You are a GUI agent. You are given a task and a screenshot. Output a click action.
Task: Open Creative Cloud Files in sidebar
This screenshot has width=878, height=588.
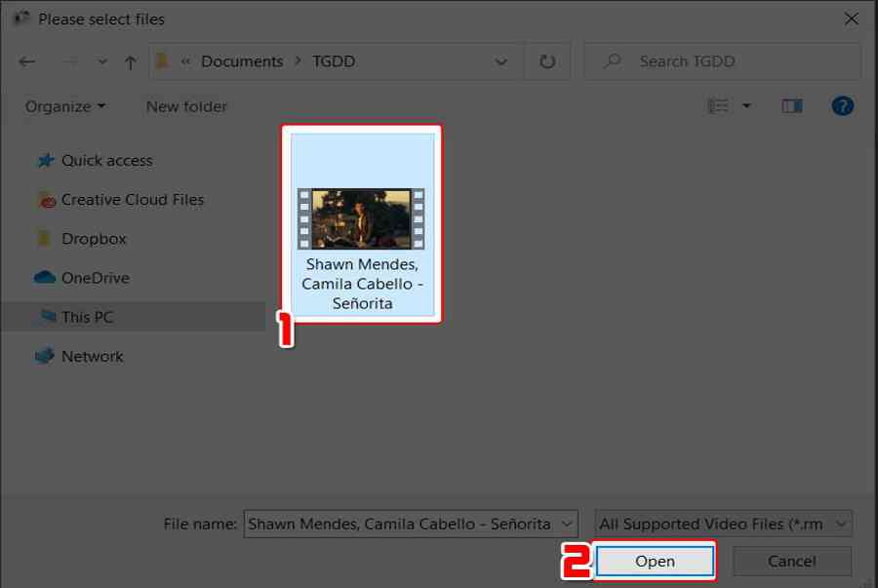tap(132, 200)
